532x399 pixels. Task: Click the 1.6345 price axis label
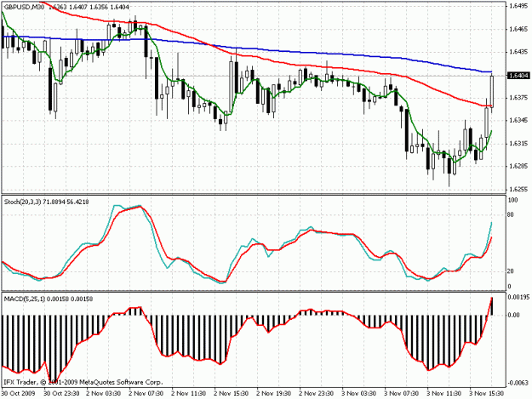tap(518, 120)
